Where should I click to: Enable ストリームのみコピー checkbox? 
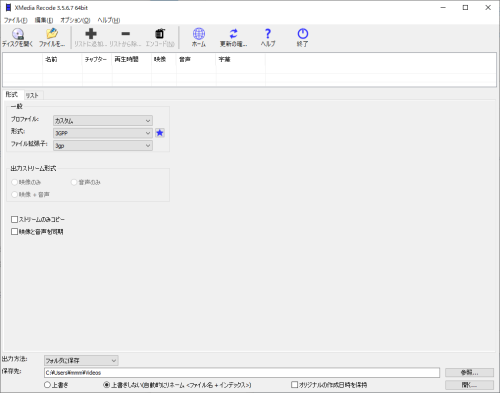(14, 219)
